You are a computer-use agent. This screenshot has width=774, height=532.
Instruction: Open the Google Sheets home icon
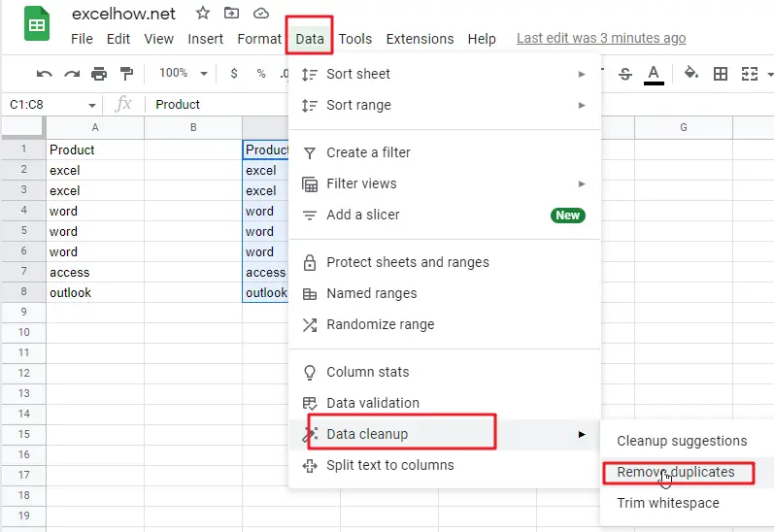pos(37,23)
